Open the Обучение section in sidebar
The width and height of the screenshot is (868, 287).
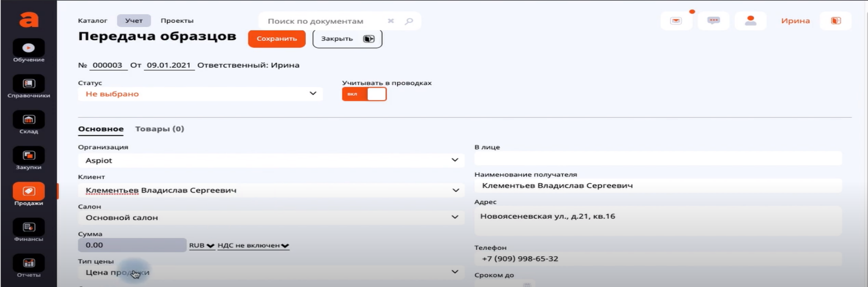click(x=28, y=48)
